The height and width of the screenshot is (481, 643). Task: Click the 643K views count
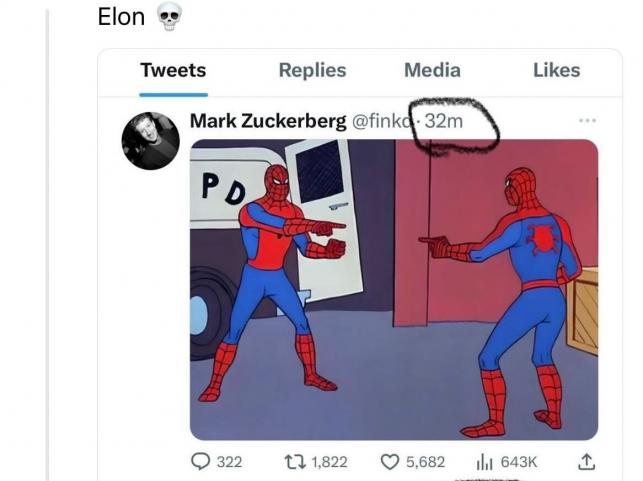pos(519,461)
